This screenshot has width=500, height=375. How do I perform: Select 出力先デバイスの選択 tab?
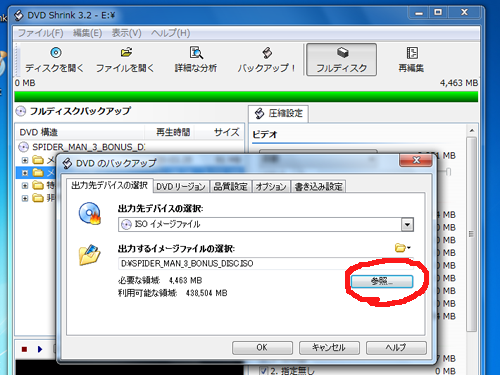coord(109,186)
